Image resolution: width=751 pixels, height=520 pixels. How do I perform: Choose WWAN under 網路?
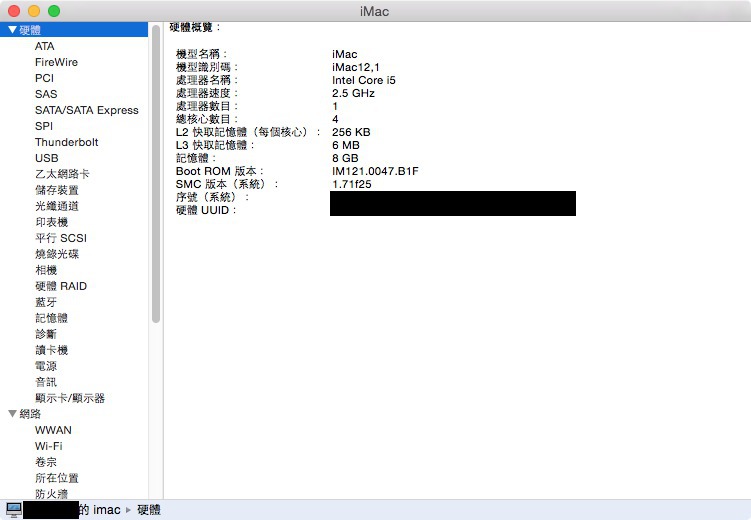tap(53, 430)
